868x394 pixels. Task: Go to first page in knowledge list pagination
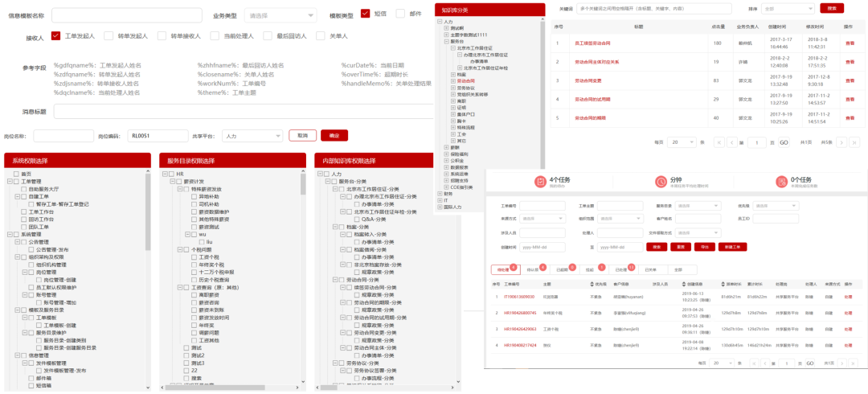(x=719, y=142)
